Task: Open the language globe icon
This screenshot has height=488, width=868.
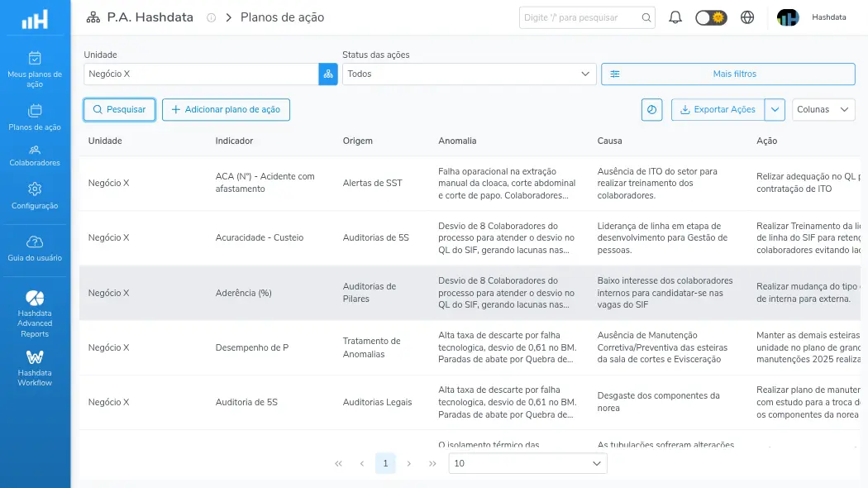Action: pyautogui.click(x=747, y=17)
